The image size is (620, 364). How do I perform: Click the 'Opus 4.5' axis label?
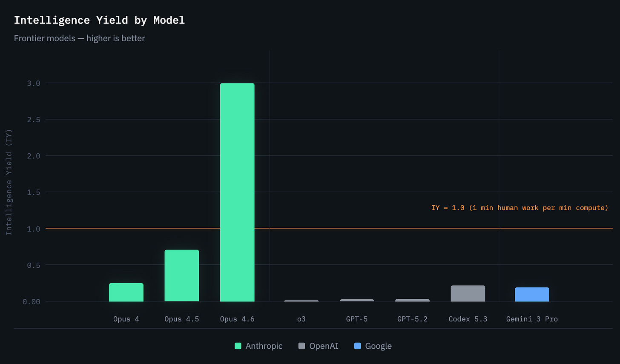tap(182, 319)
